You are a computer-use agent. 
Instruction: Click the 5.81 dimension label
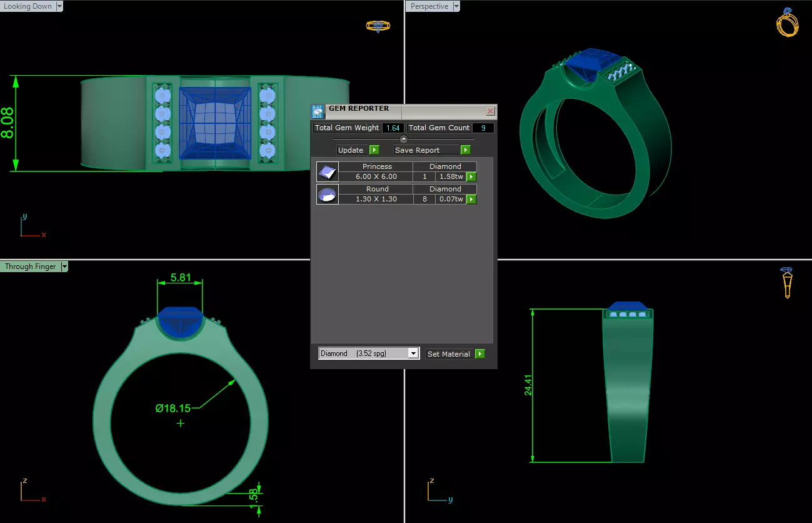coord(180,278)
